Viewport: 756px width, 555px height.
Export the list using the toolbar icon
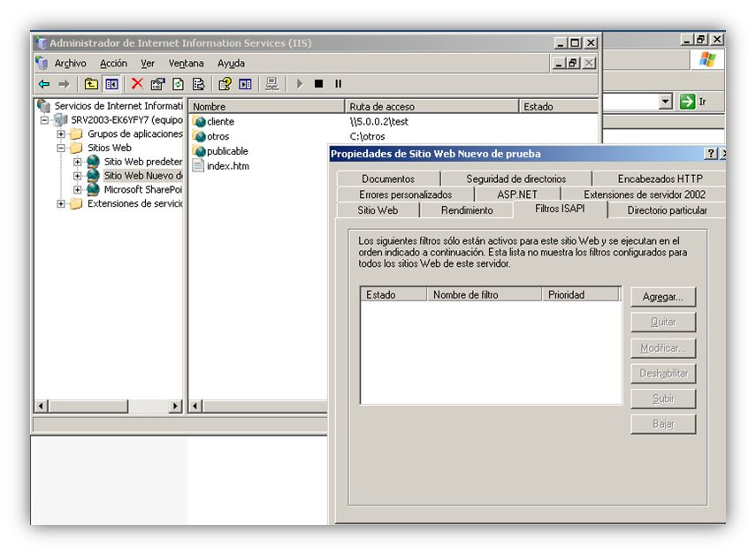[198, 84]
